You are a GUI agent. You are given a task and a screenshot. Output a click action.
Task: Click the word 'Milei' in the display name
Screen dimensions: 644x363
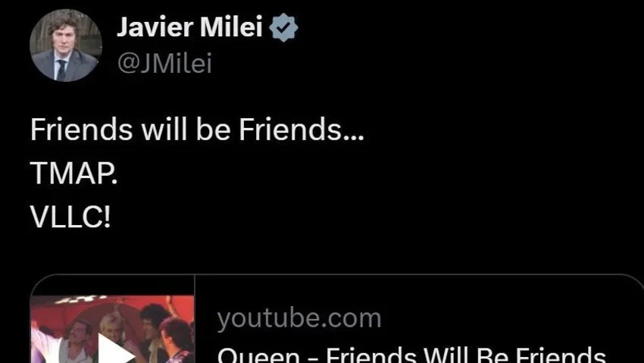231,27
